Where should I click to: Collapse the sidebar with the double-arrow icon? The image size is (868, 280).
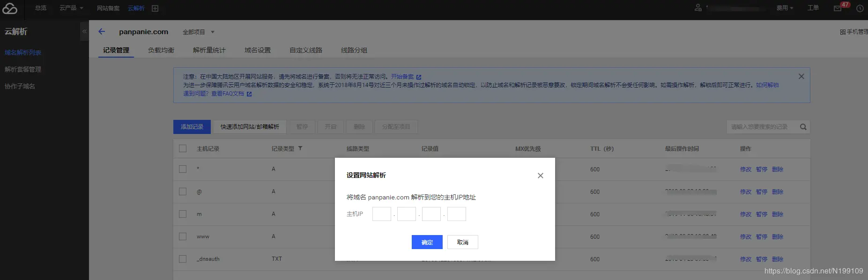84,31
